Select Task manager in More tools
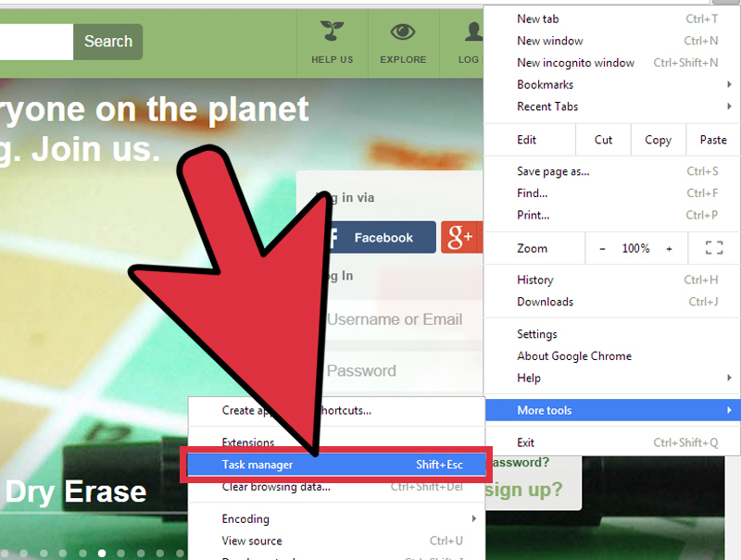The image size is (741, 560). pyautogui.click(x=336, y=465)
